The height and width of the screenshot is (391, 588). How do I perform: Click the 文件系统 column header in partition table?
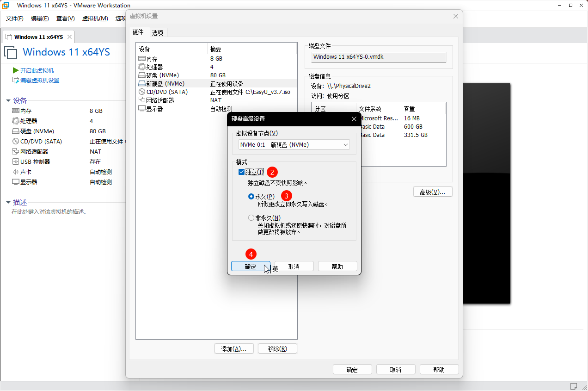[378, 109]
